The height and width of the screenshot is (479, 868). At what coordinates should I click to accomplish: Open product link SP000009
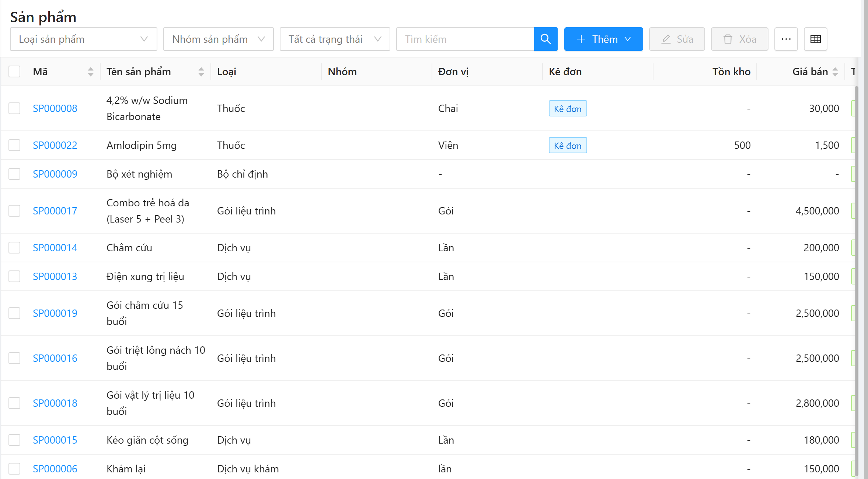(55, 174)
